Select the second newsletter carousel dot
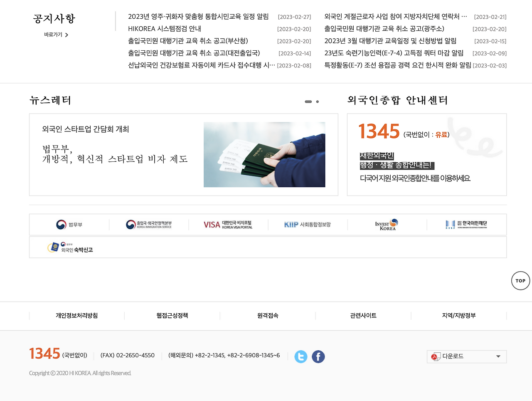This screenshot has height=401, width=532. 318,101
